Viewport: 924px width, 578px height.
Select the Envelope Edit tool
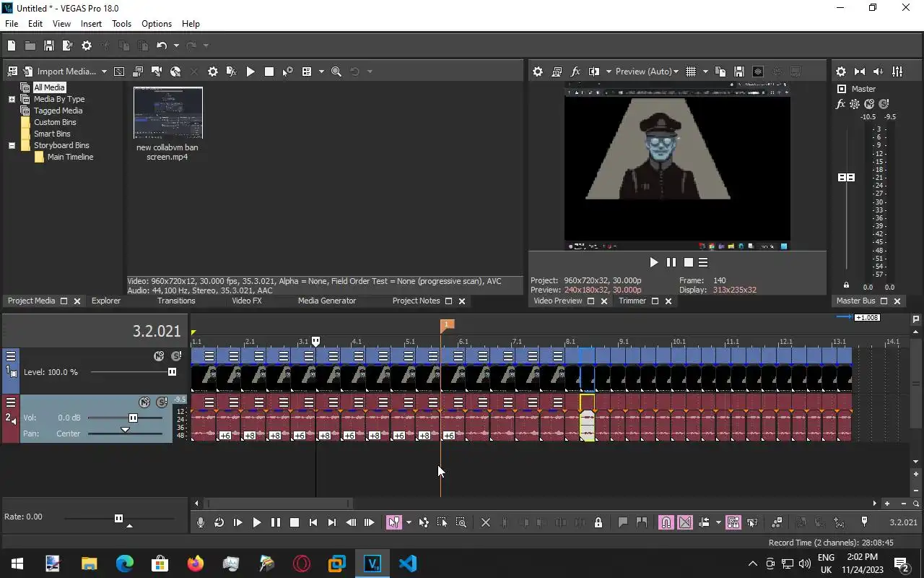(x=424, y=522)
